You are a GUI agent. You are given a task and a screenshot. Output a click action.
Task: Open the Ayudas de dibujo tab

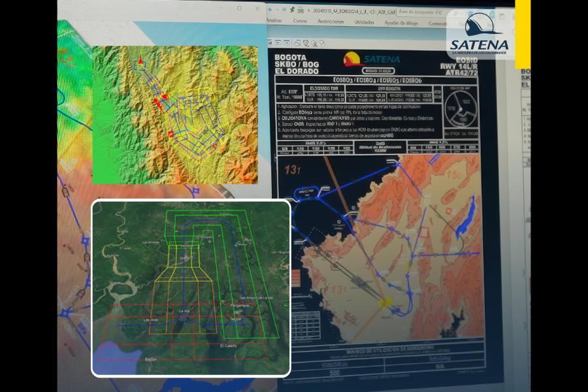402,22
